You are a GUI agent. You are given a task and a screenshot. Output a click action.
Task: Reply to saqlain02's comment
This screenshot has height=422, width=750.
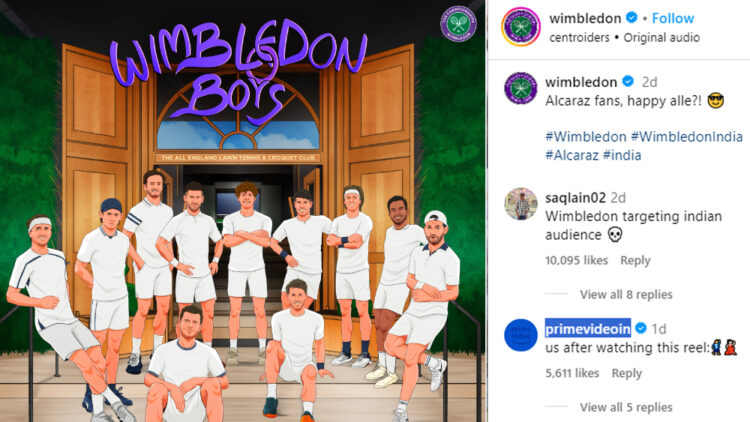tap(635, 260)
